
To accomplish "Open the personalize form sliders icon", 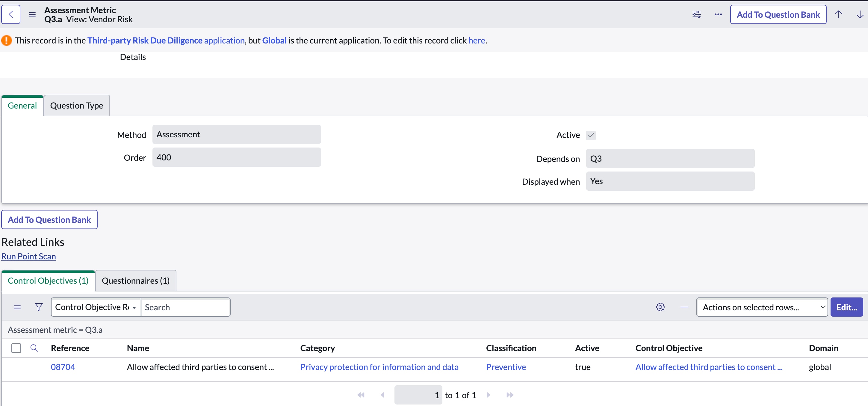I will tap(696, 14).
